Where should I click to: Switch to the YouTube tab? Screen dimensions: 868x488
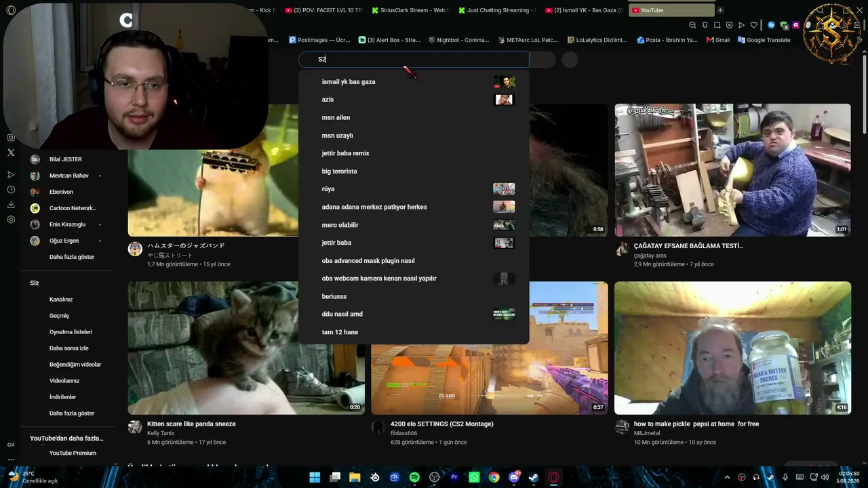coord(671,10)
